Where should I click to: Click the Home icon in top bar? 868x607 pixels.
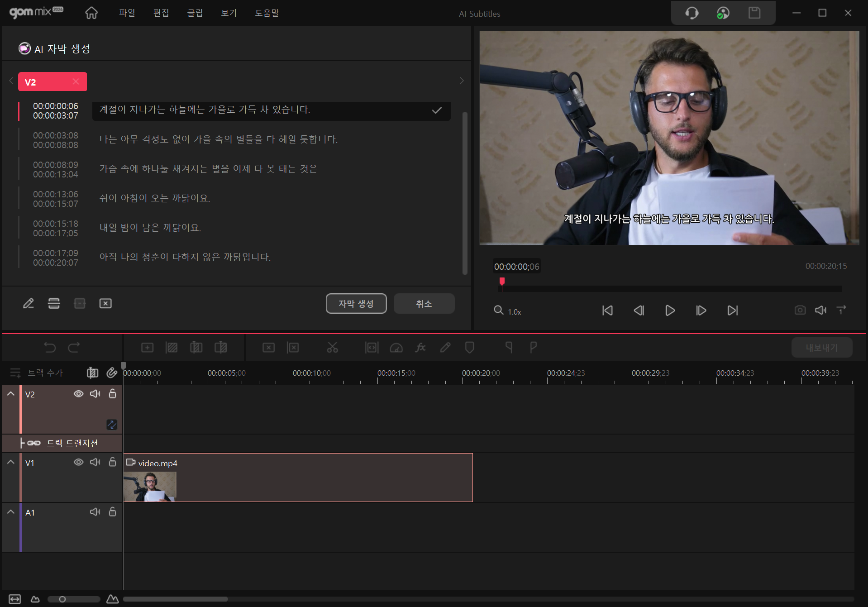[x=91, y=13]
